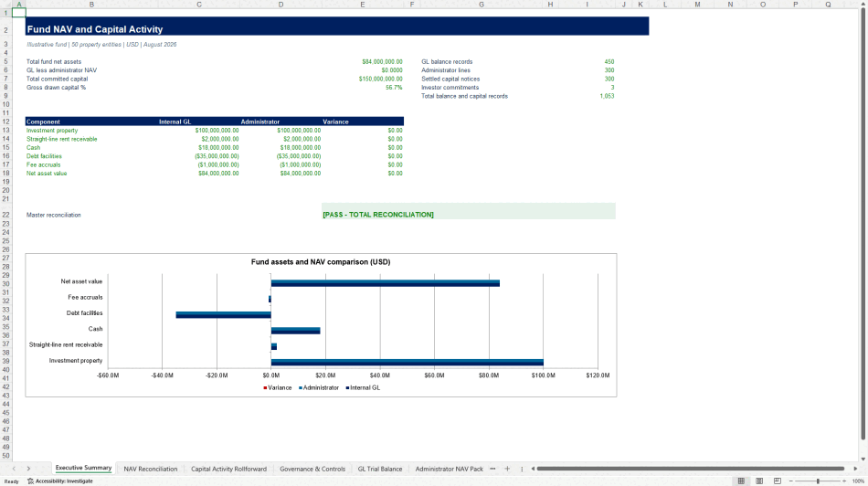Click the zoom in plus icon

844,481
